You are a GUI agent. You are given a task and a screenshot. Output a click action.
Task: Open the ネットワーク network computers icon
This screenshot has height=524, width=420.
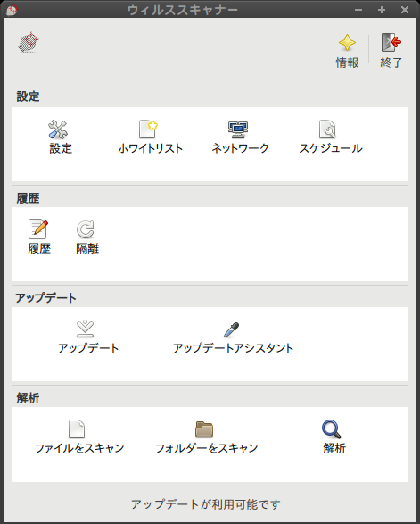coord(238,129)
